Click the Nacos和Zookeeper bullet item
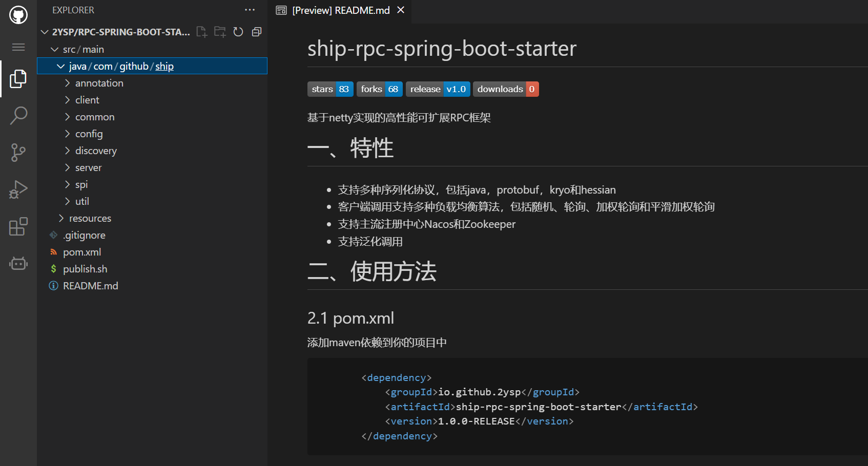 click(x=427, y=224)
